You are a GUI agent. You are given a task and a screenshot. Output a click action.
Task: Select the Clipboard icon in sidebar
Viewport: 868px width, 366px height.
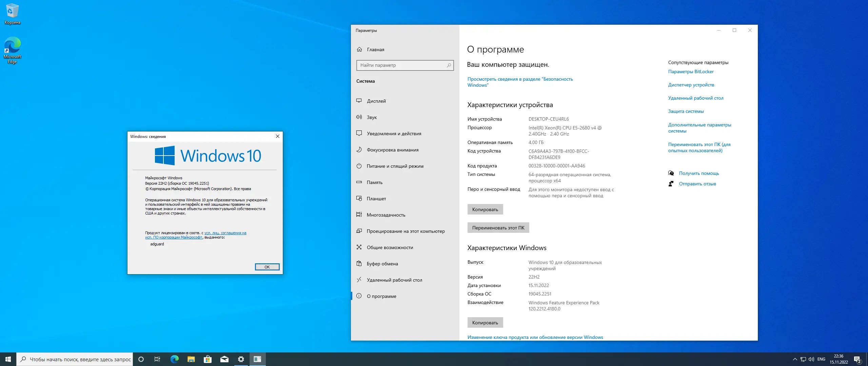pyautogui.click(x=359, y=263)
